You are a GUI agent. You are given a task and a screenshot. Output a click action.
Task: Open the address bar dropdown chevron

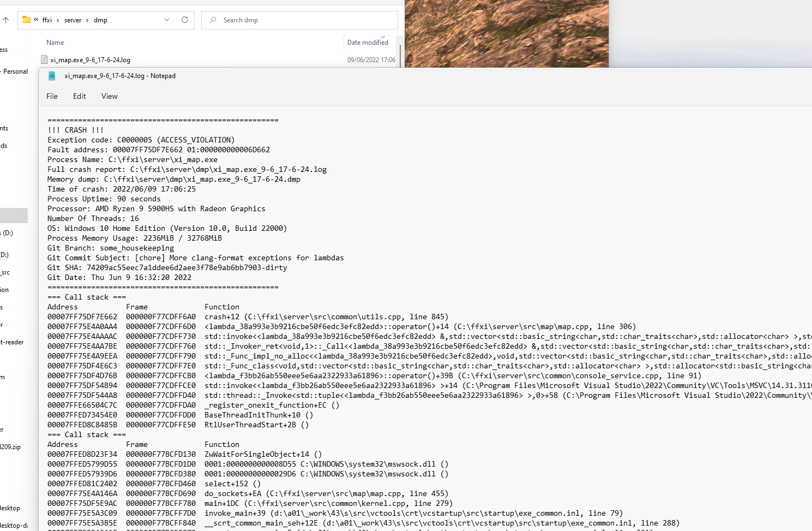pos(166,20)
